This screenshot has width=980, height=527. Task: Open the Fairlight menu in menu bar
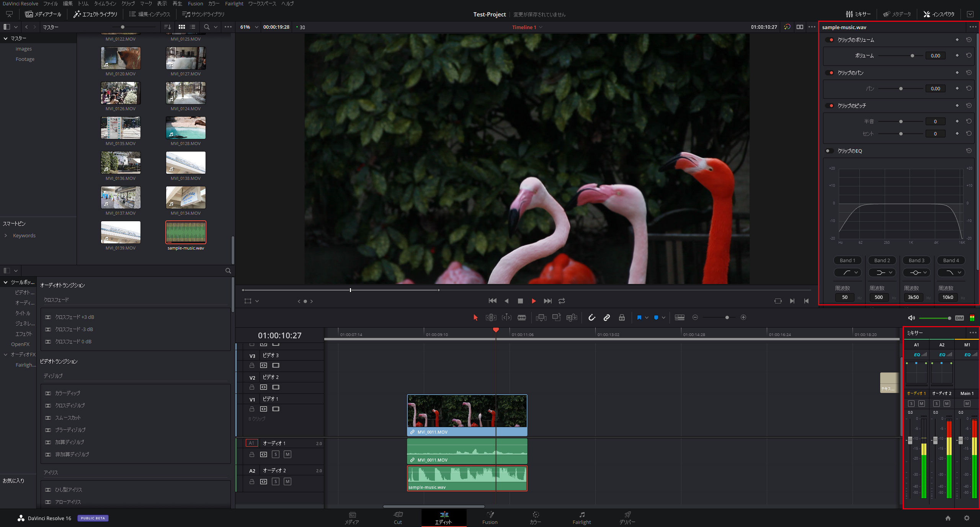(234, 3)
